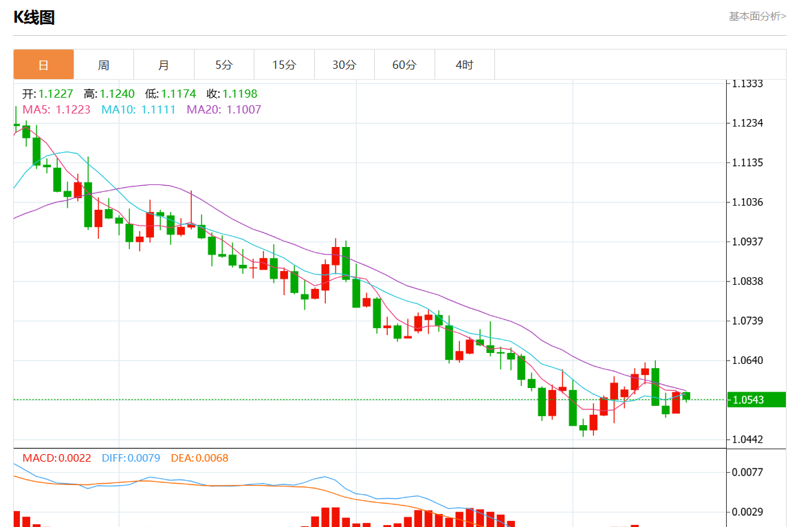Select the 日 daily chart tab

(43, 65)
